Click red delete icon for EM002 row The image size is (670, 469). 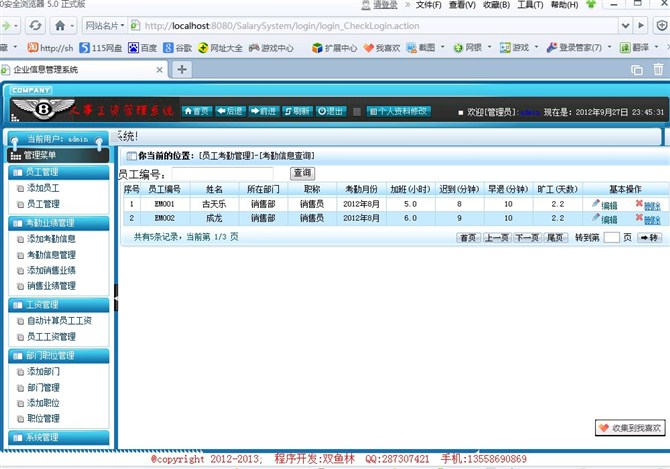click(646, 218)
